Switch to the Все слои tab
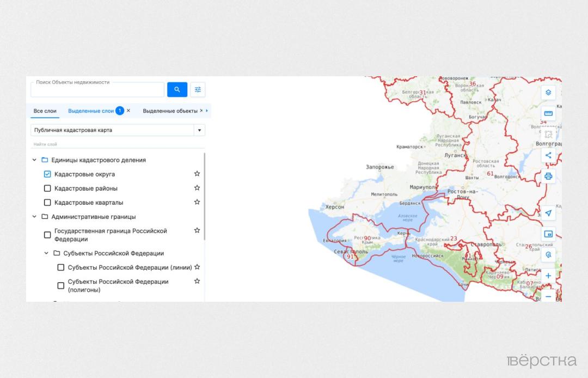The height and width of the screenshot is (378, 588). click(45, 111)
